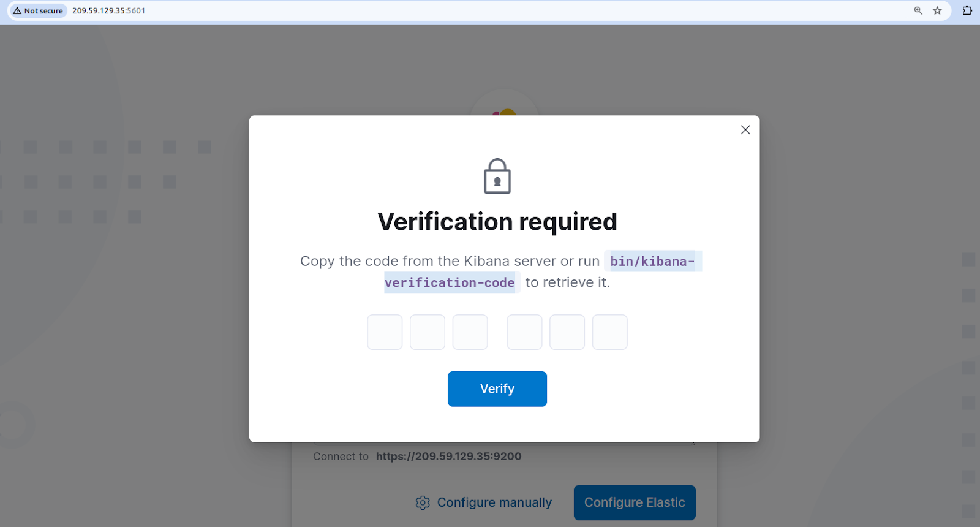Focus the fifth verification code digit box
The height and width of the screenshot is (527, 980).
coord(567,332)
